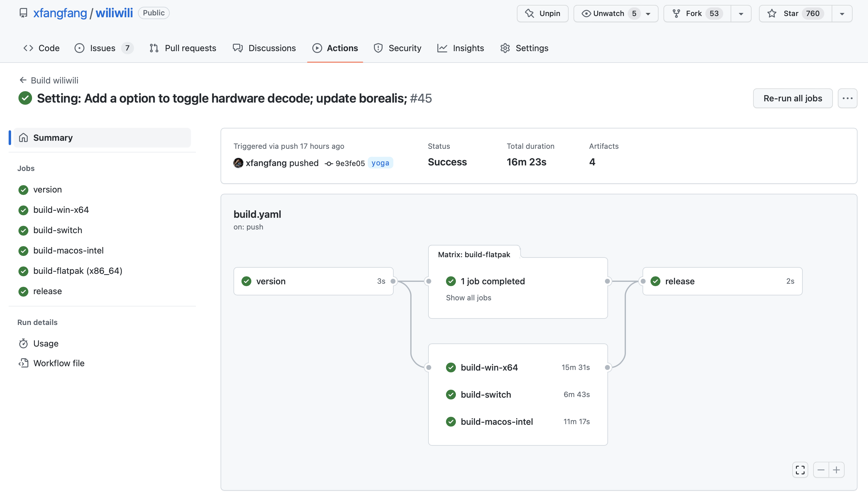868x499 pixels.
Task: Open the xfangfang owner link
Action: point(60,13)
